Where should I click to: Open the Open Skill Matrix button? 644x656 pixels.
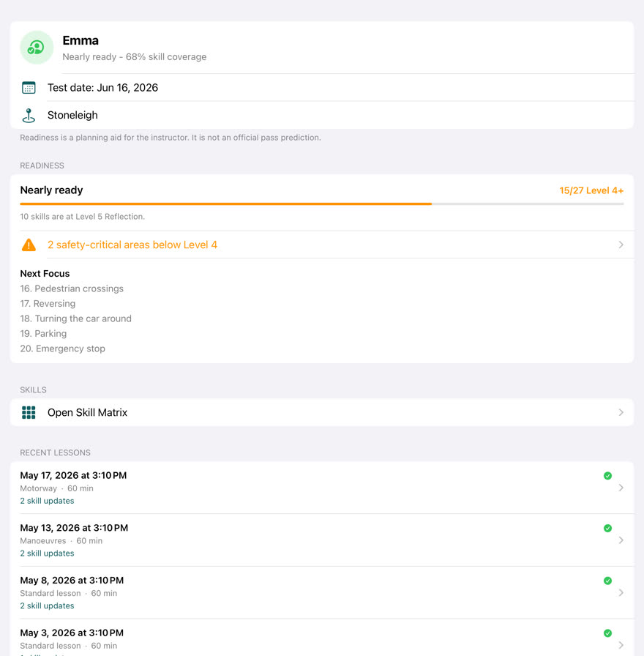(x=322, y=412)
